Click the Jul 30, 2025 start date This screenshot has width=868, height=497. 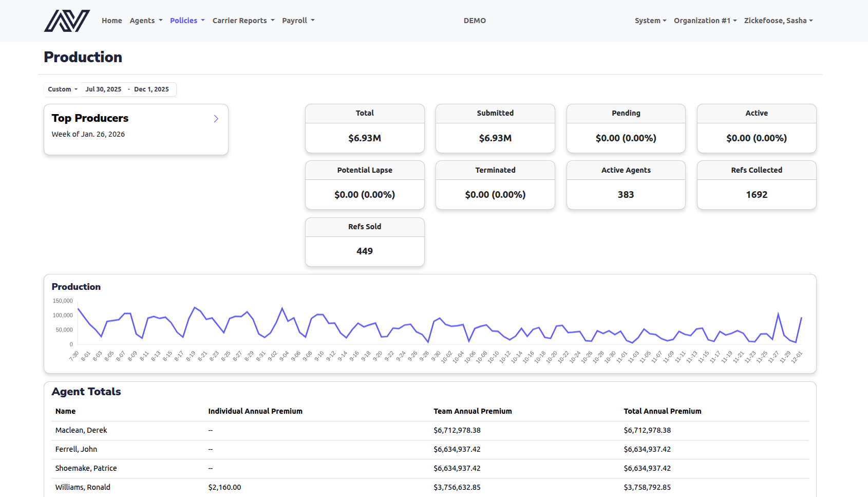pyautogui.click(x=103, y=89)
